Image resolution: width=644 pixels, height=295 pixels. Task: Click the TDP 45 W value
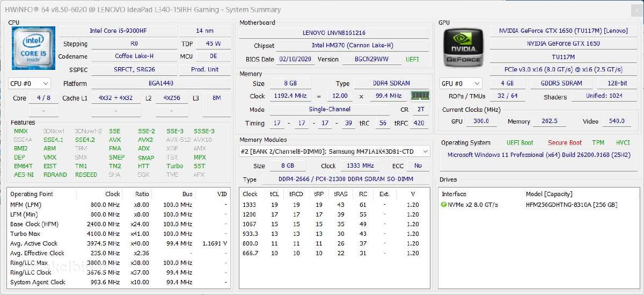213,44
